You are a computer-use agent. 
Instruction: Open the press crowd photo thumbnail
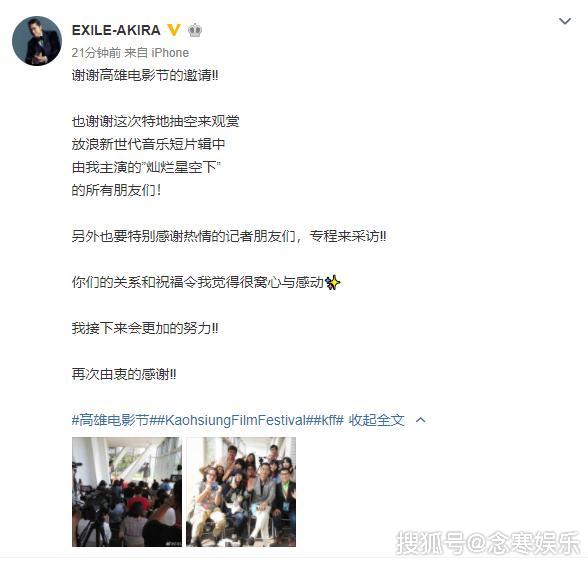point(127,492)
